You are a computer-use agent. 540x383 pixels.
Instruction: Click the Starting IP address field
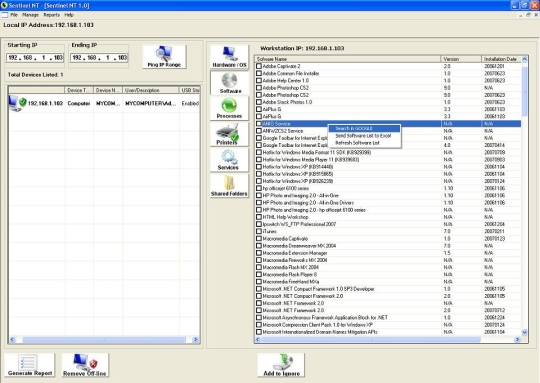pyautogui.click(x=35, y=58)
